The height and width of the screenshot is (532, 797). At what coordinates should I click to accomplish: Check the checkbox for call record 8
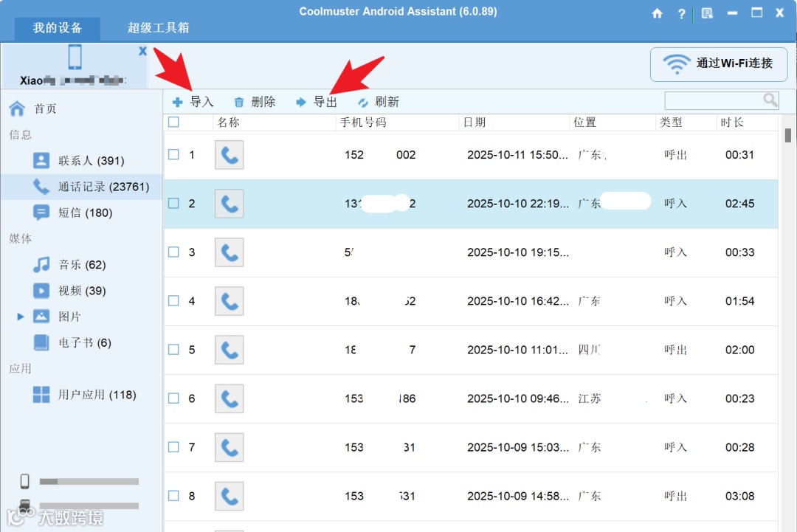[x=174, y=496]
